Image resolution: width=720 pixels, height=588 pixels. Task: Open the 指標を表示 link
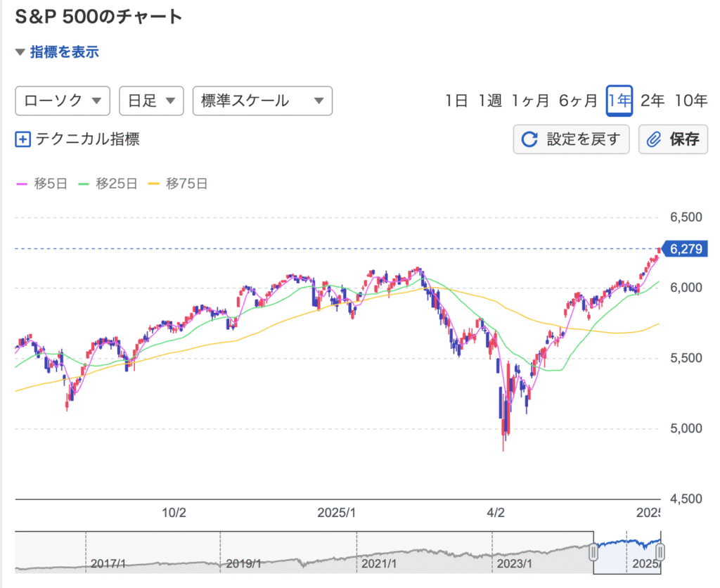click(x=64, y=52)
